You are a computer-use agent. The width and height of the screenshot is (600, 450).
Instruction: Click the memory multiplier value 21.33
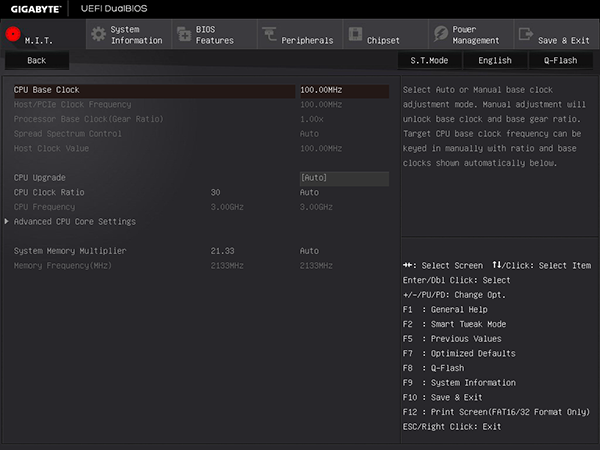pos(222,251)
